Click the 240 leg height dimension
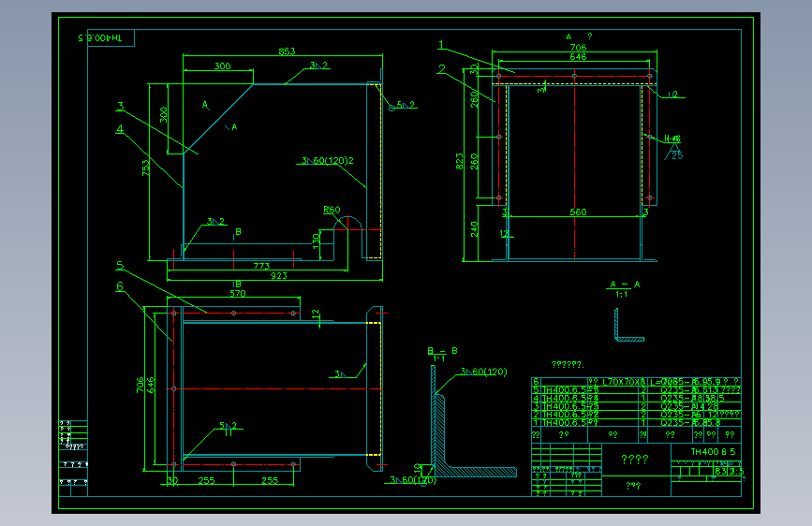Image resolution: width=812 pixels, height=526 pixels. point(474,229)
